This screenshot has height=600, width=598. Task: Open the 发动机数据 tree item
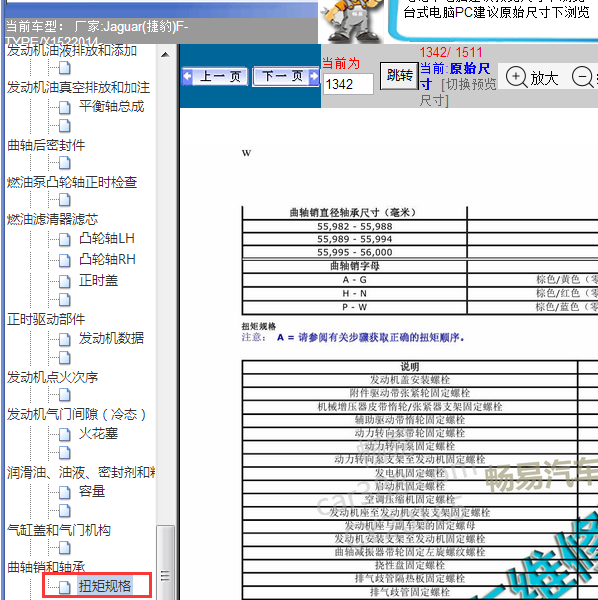(111, 338)
